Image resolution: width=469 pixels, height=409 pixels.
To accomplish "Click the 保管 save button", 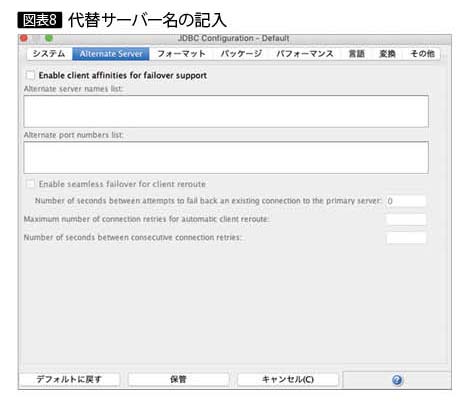I will (178, 379).
